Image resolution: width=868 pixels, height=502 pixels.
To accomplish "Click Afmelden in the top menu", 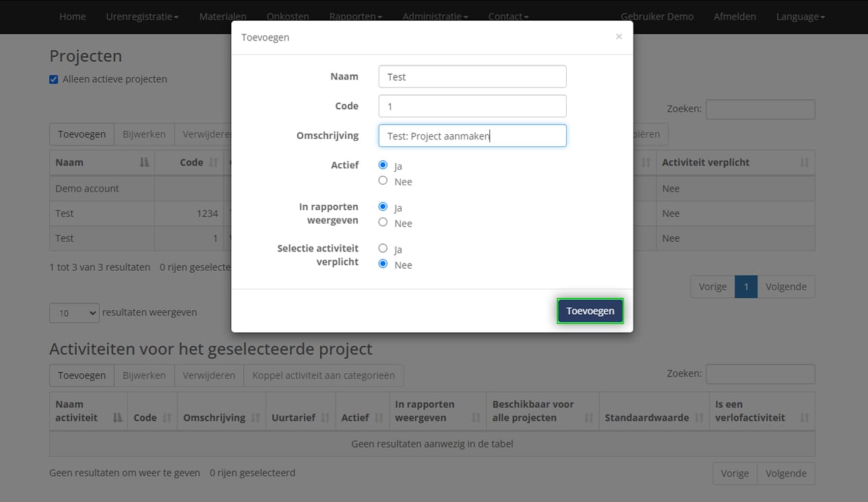I will point(735,17).
